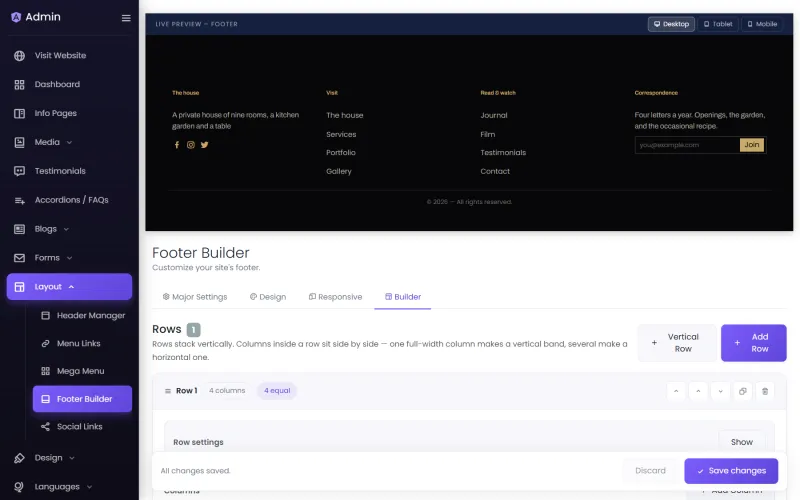Open Header Manager under Layout
The width and height of the screenshot is (800, 500).
coord(82,315)
